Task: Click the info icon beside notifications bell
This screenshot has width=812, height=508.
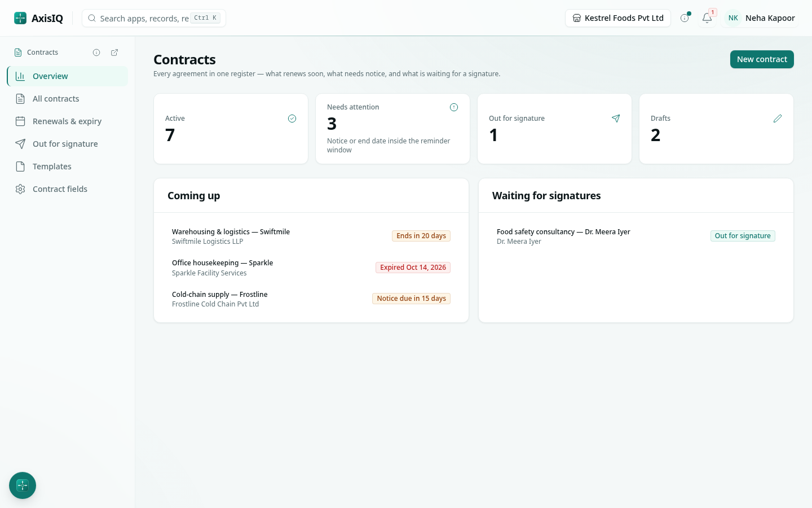Action: pyautogui.click(x=685, y=18)
